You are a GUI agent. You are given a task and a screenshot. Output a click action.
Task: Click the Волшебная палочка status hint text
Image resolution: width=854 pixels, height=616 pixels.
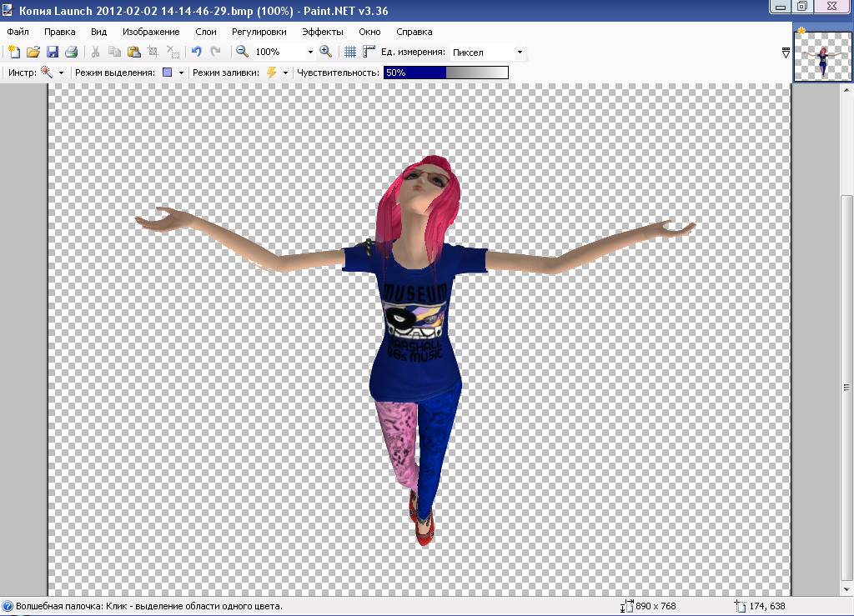pos(149,606)
